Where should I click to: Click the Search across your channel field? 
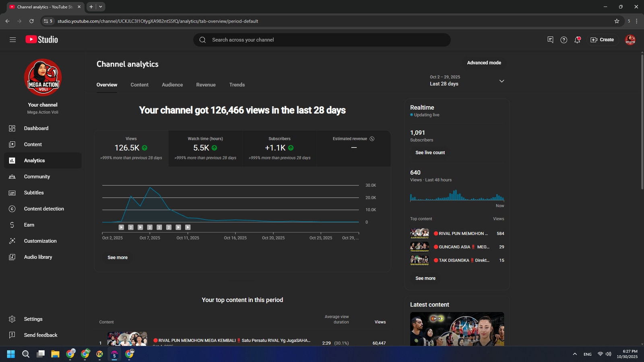coord(322,40)
